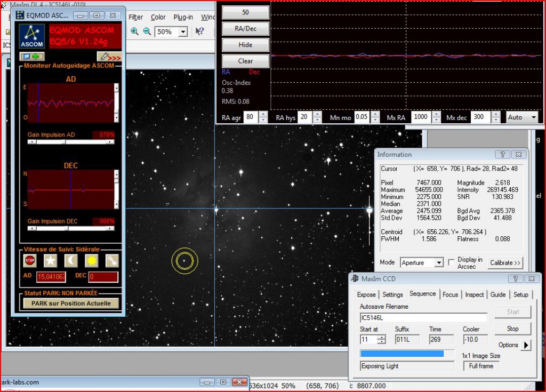Viewport: 546px width, 392px height.
Task: Open the 50% zoom level dropdown
Action: tap(183, 32)
